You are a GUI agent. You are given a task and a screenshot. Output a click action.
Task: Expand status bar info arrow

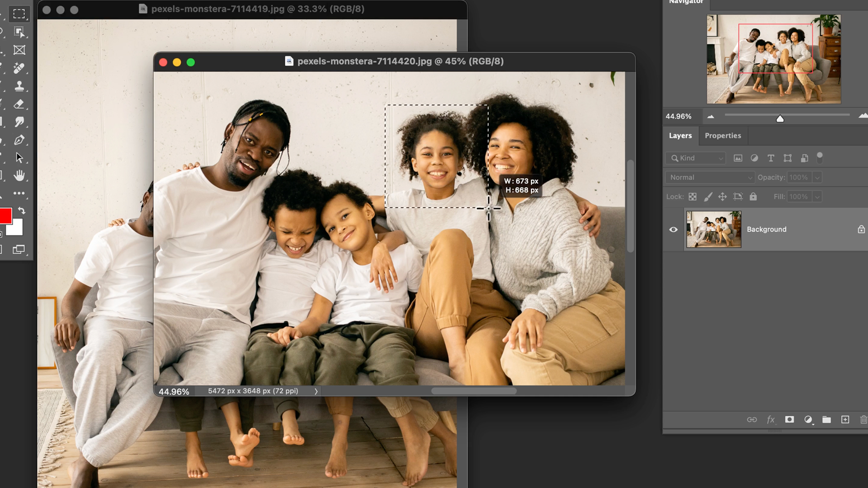316,391
